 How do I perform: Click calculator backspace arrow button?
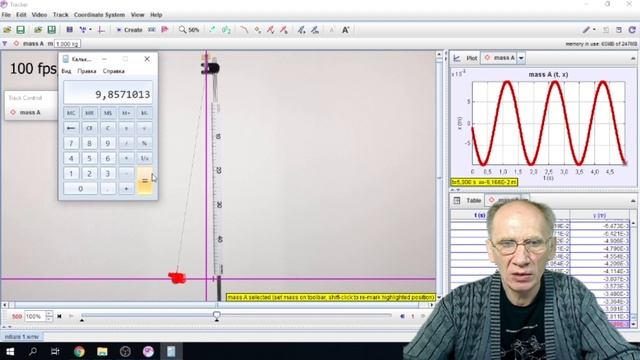point(71,128)
